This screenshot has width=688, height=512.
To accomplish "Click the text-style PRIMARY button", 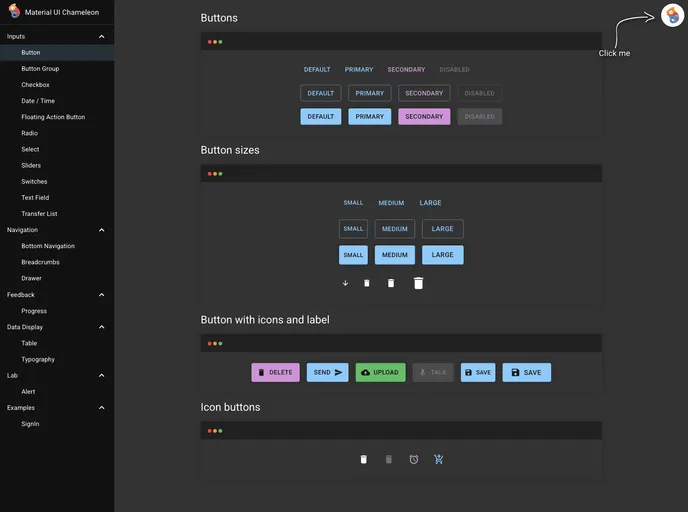I will click(359, 69).
